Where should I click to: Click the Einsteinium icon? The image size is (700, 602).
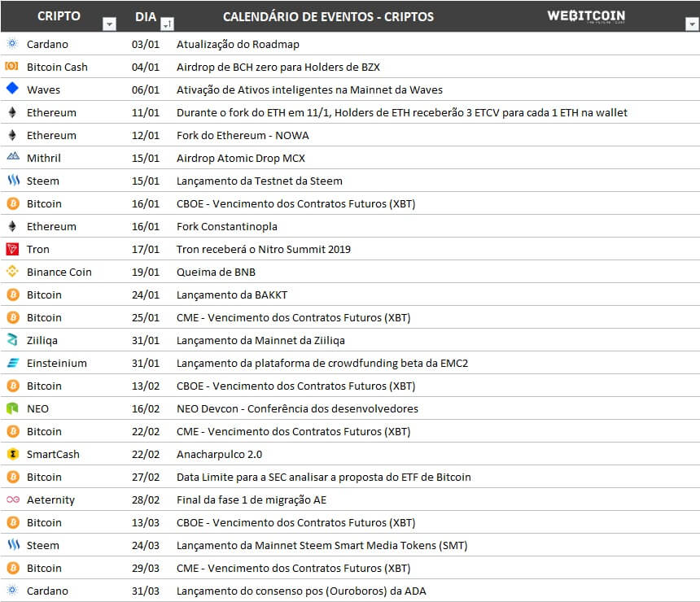13,363
